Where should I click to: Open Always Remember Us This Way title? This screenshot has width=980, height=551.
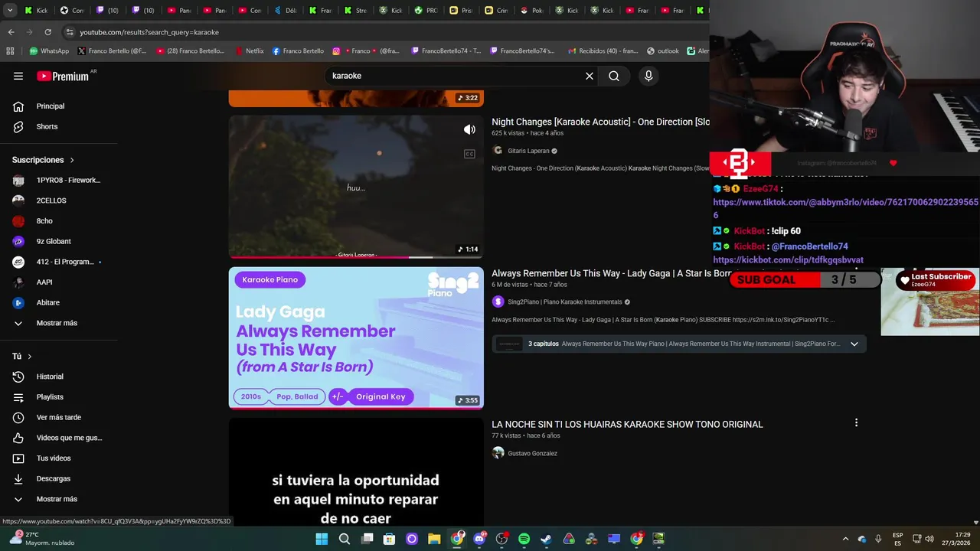coord(611,273)
